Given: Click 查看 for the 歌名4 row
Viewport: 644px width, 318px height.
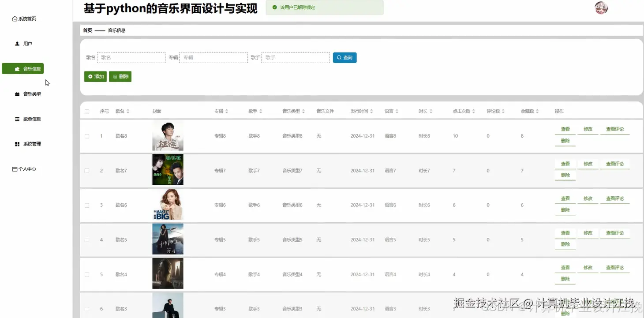Looking at the screenshot, I should click(x=565, y=268).
